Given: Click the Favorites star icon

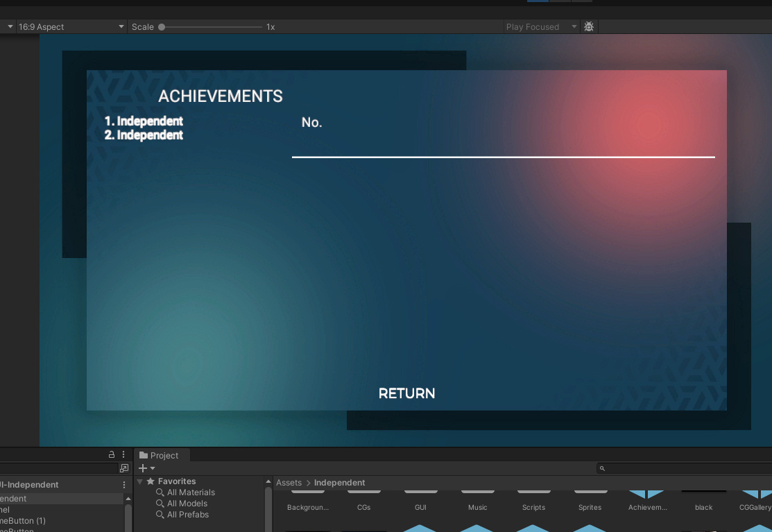Looking at the screenshot, I should pyautogui.click(x=149, y=481).
